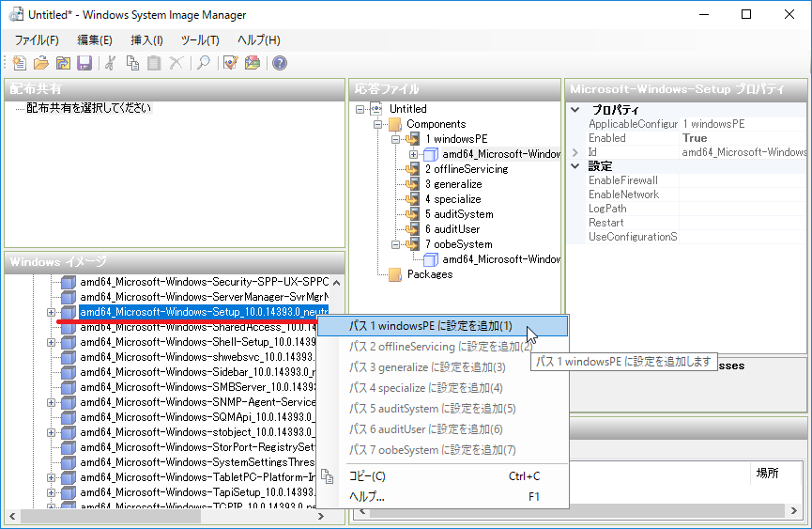Click the 2 offlineServicing pass icon

tap(413, 169)
